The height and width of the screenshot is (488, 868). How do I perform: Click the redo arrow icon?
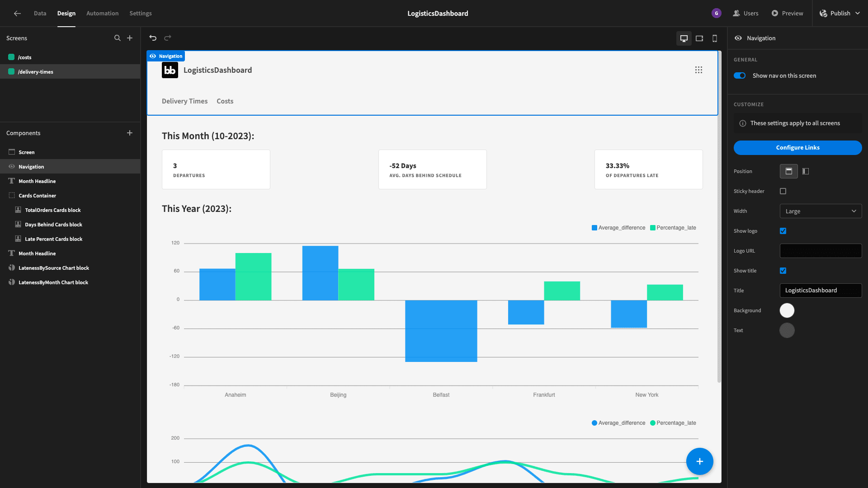pyautogui.click(x=168, y=38)
